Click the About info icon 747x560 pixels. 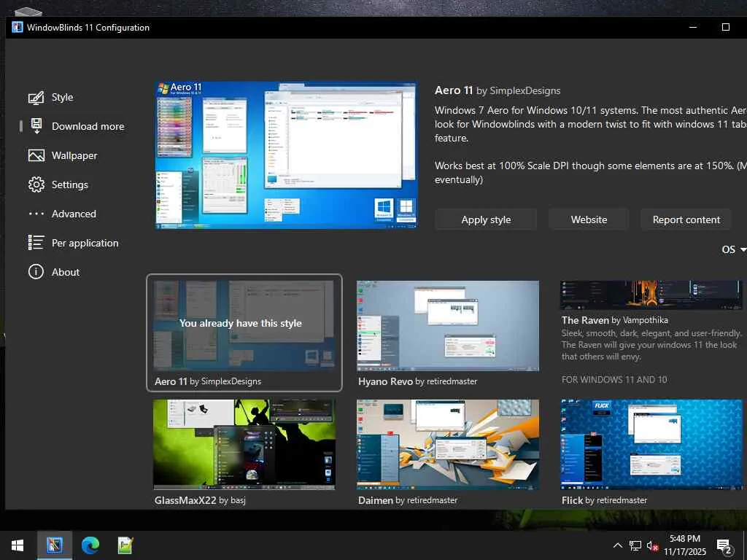[36, 272]
